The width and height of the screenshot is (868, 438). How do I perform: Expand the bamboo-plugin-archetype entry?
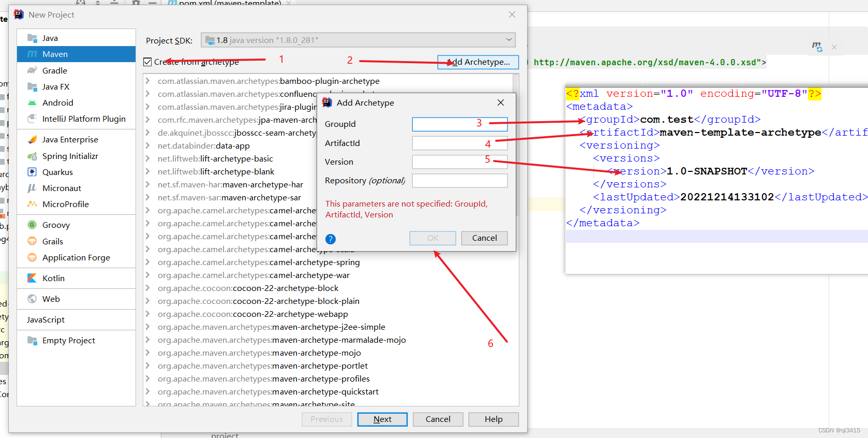[x=148, y=81]
